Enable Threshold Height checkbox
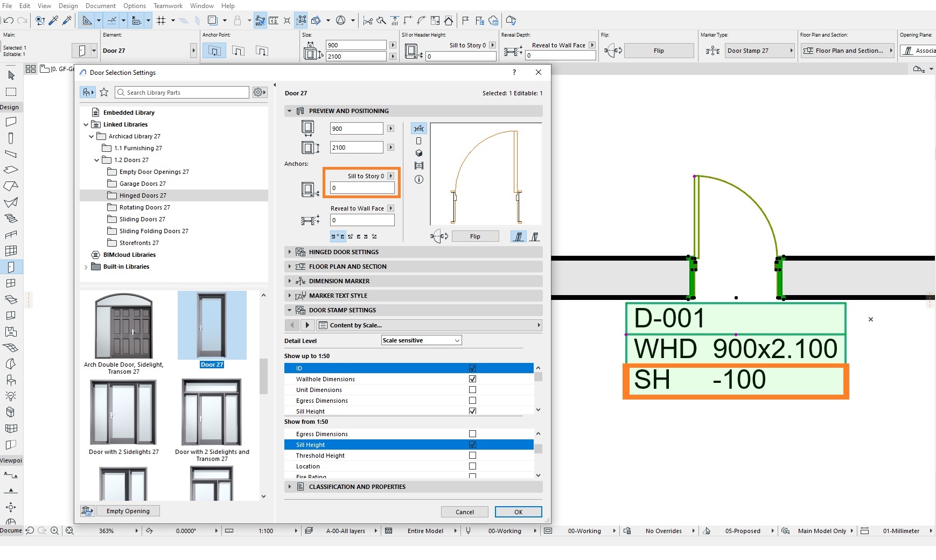936x560 pixels. coord(472,456)
